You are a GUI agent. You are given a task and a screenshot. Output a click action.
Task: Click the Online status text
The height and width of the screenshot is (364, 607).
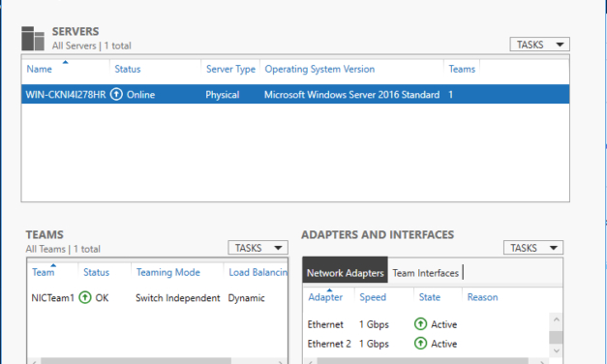click(x=140, y=95)
